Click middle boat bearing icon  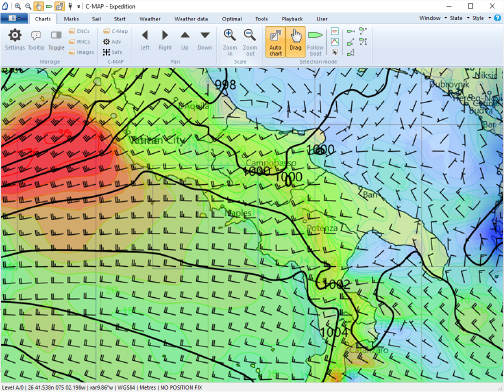[350, 42]
